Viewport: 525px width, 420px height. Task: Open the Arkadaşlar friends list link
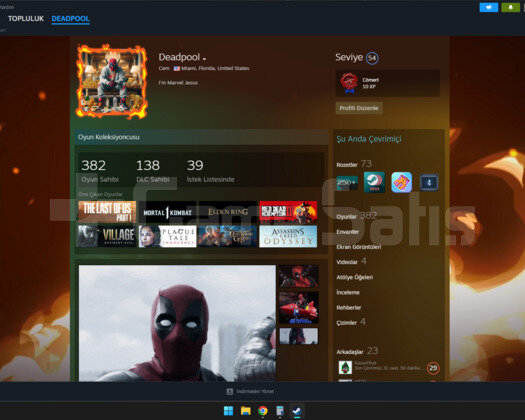coord(350,352)
